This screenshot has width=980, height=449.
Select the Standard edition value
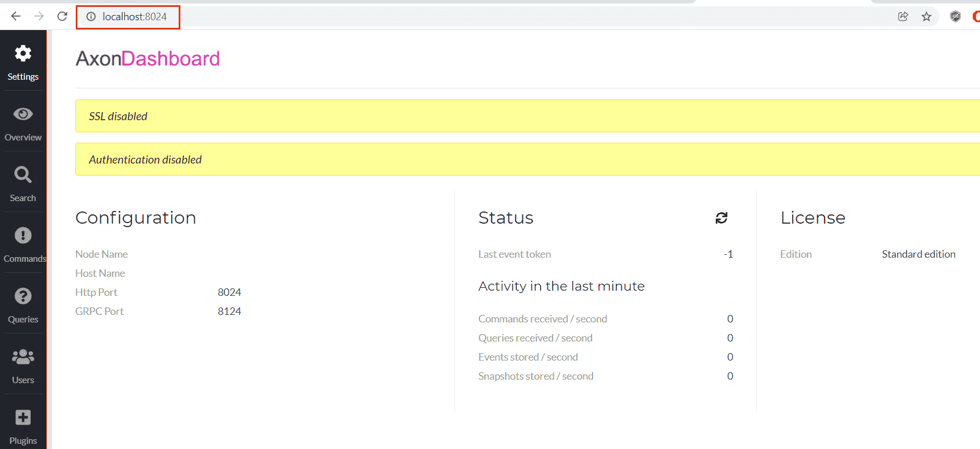coord(919,254)
